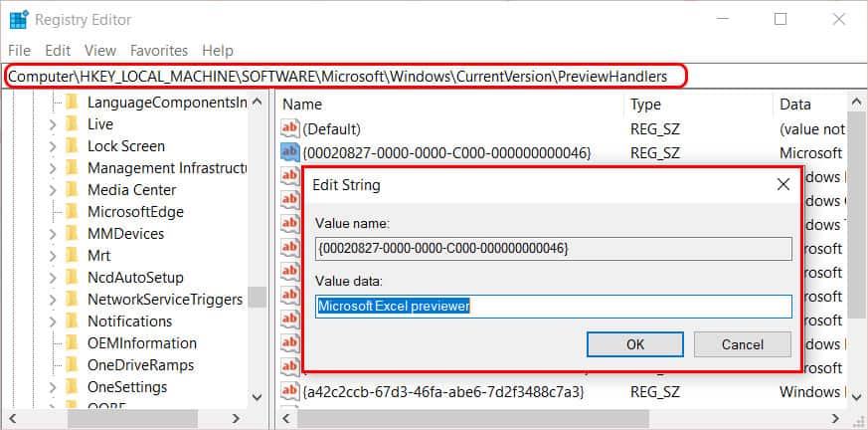Select the {a42c2ccb-67d3-46fa-abe6-7d2f3488c7a3} value

pyautogui.click(x=443, y=392)
